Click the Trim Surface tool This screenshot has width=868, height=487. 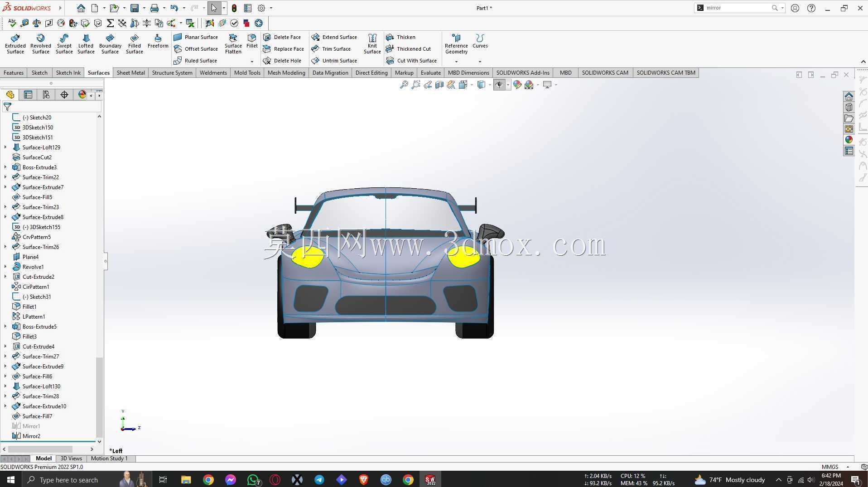tap(331, 49)
